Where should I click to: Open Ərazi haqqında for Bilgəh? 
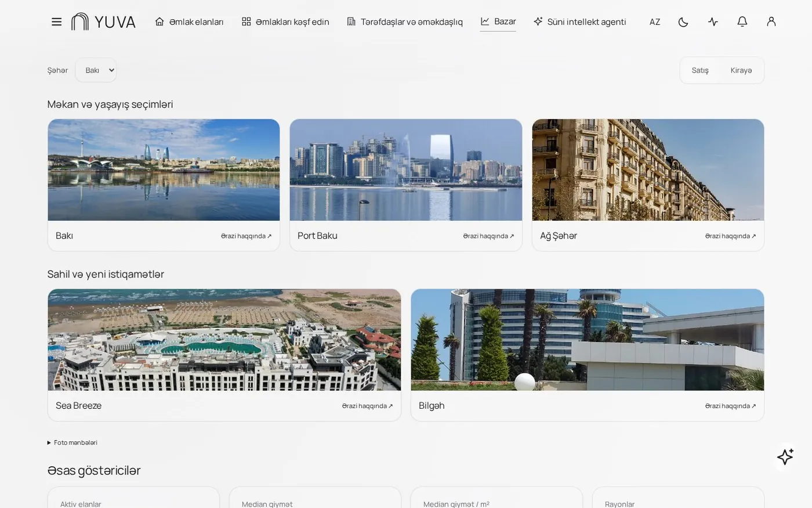[x=730, y=406]
